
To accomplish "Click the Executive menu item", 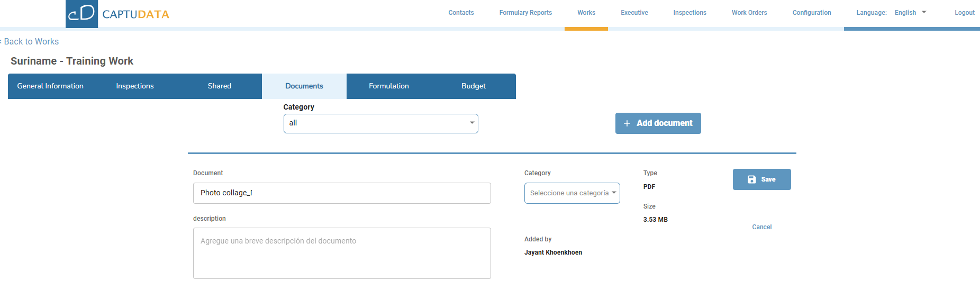I will [634, 13].
